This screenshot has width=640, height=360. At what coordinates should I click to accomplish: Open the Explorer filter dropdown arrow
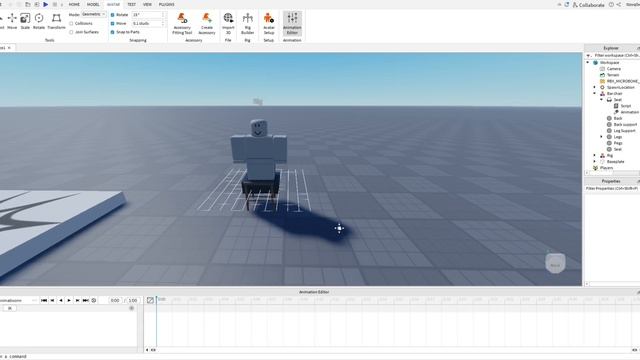coord(589,56)
